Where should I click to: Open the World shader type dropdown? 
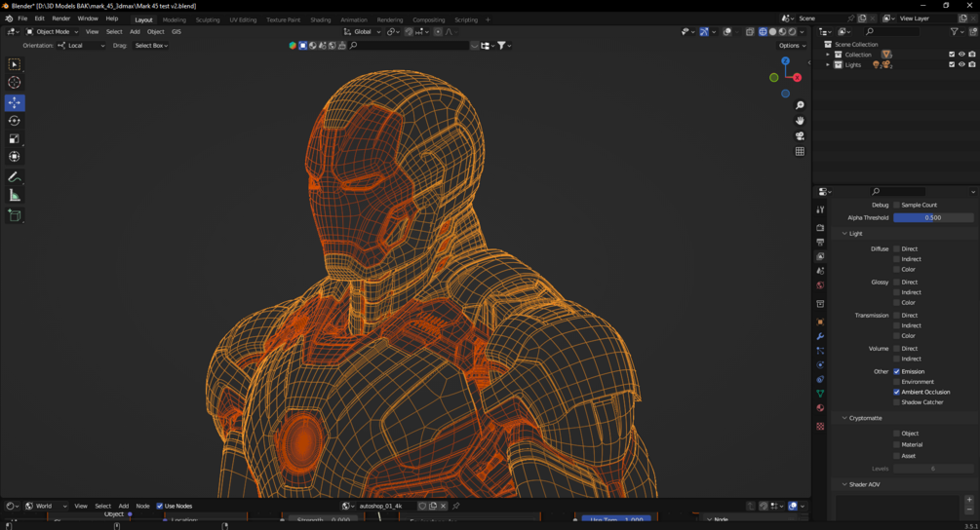46,507
